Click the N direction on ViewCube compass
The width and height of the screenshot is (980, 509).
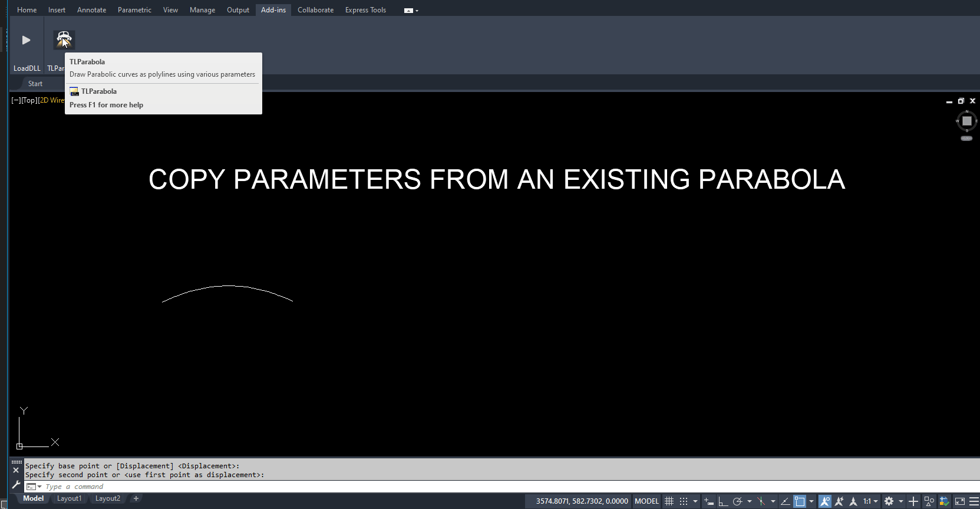pos(967,111)
